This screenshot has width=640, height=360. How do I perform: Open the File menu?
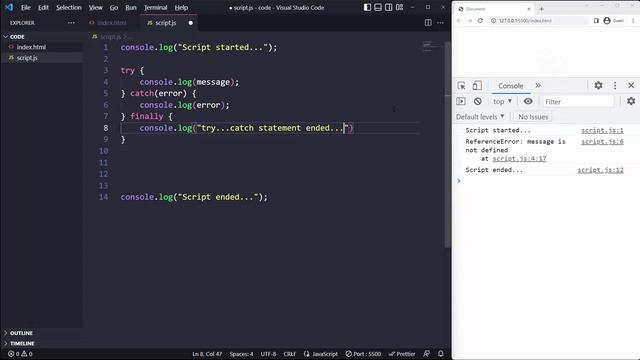pyautogui.click(x=26, y=7)
